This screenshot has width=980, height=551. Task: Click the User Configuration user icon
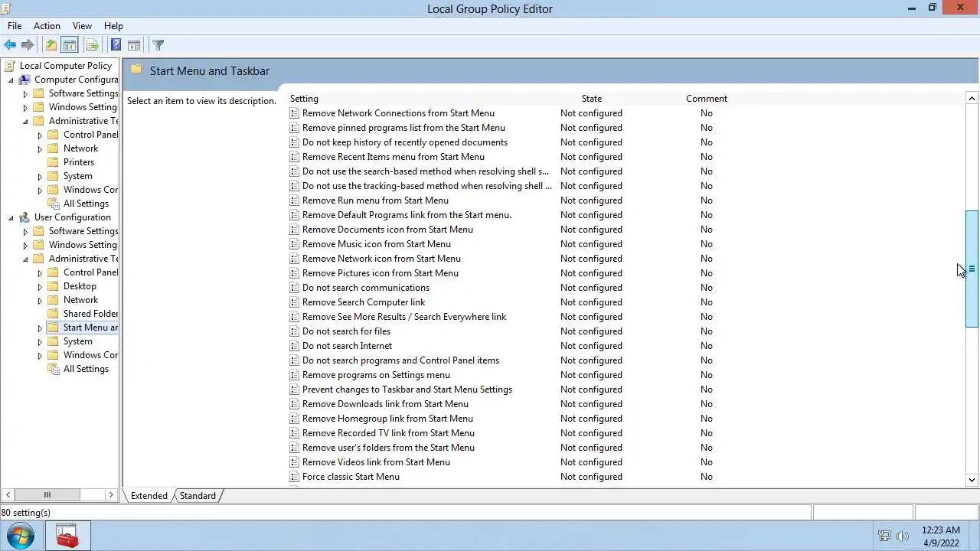pos(24,217)
